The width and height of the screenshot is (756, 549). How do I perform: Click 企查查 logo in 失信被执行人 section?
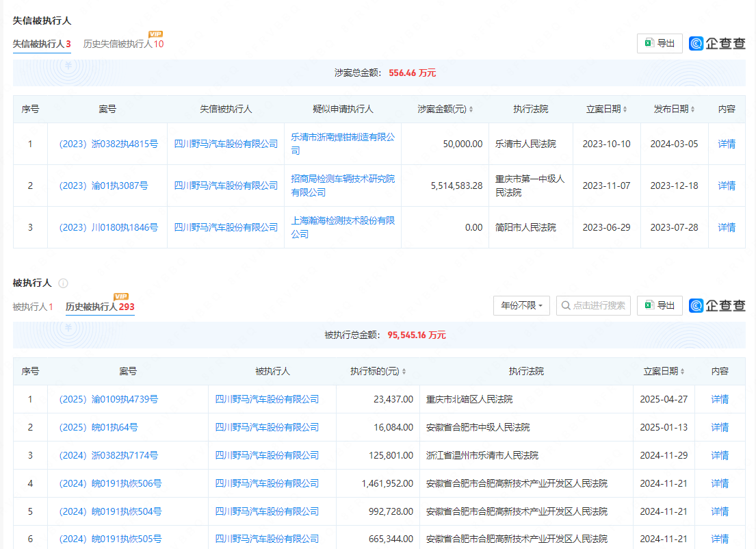click(x=717, y=44)
